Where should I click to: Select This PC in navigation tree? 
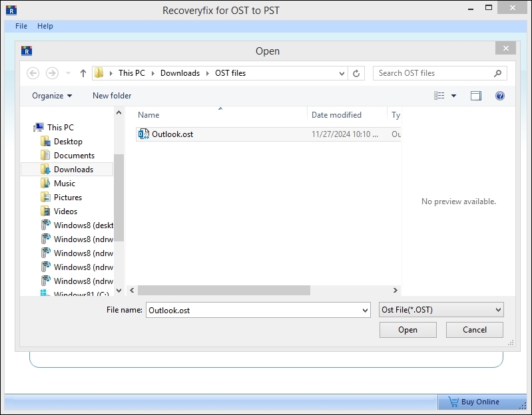[61, 128]
